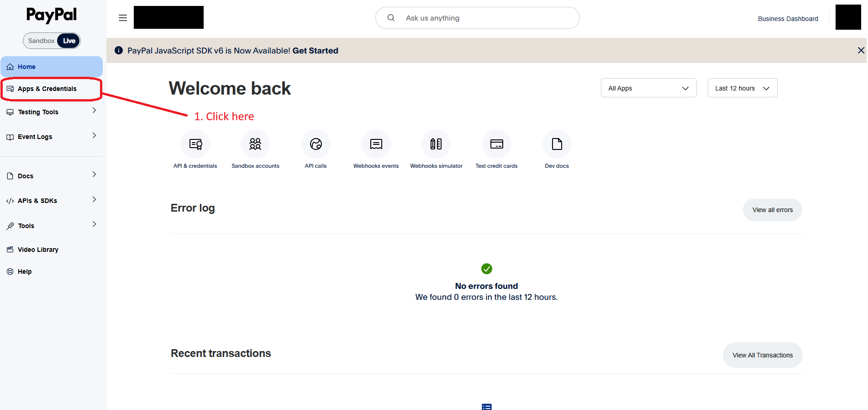Click the Tools sidebar label
Screen dimensions: 868x410
point(26,226)
